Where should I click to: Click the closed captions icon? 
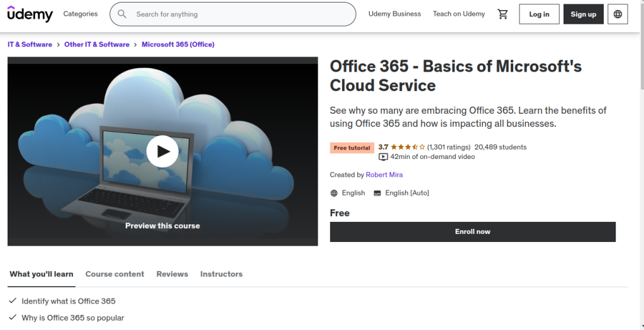pyautogui.click(x=377, y=193)
